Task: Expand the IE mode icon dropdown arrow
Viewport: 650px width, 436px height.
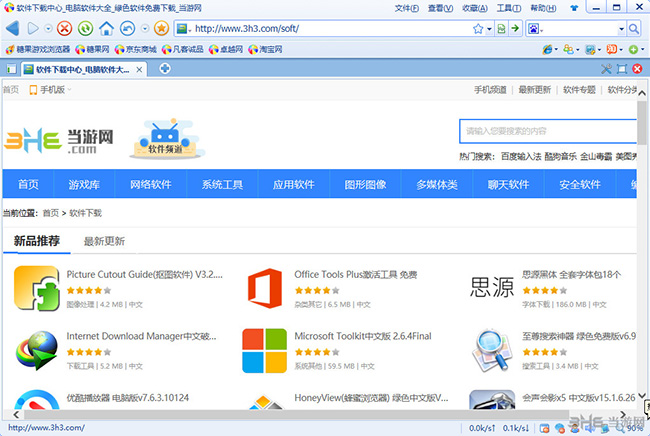Action: coord(556,50)
